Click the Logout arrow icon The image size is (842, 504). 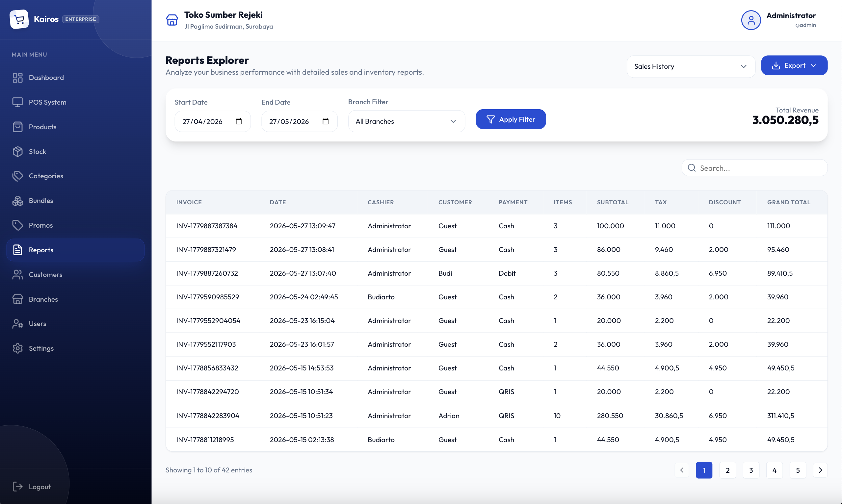[x=17, y=487]
